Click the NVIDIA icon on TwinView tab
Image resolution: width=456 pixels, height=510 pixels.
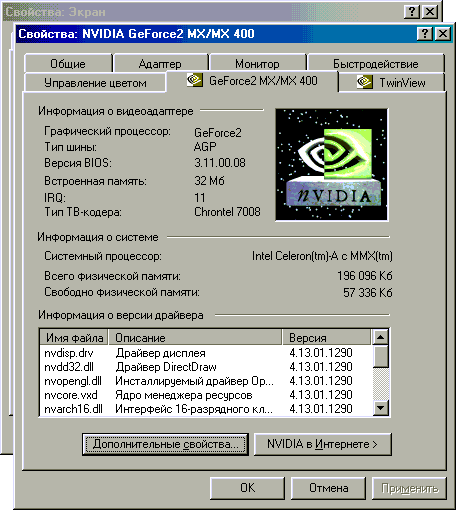click(364, 82)
